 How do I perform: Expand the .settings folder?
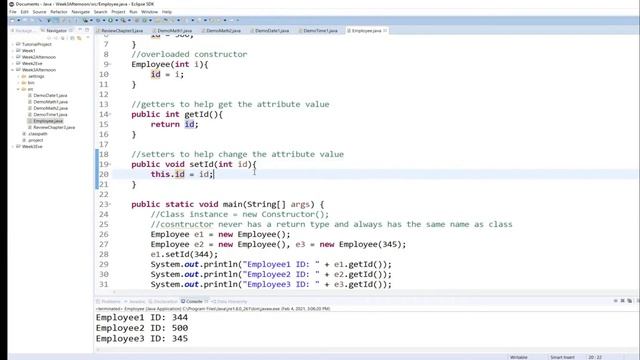18,76
